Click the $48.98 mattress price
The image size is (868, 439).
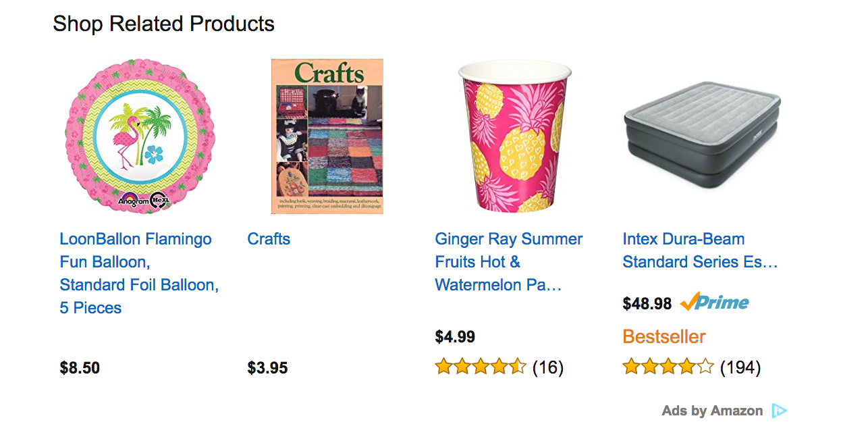tap(647, 304)
